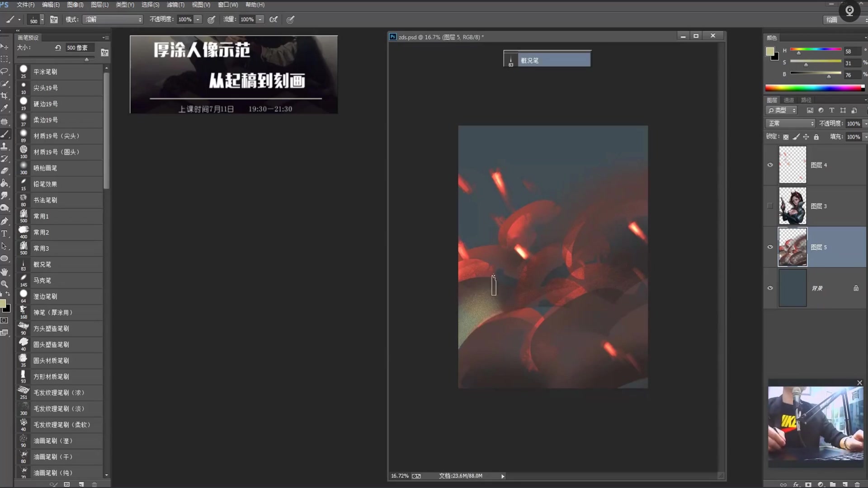Click the color spectrum ramp bar
The width and height of the screenshot is (868, 488).
[x=815, y=88]
